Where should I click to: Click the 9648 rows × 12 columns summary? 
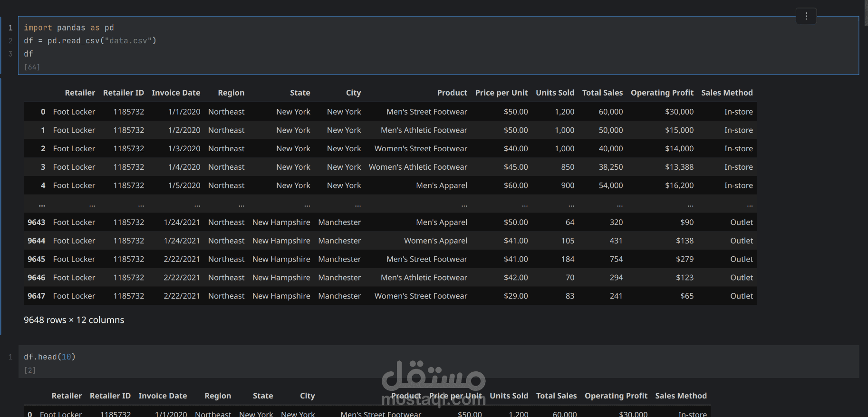click(x=74, y=320)
